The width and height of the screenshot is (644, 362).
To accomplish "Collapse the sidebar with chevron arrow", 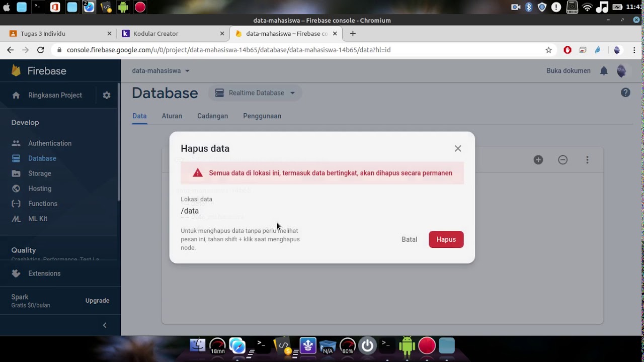I will coord(105,325).
